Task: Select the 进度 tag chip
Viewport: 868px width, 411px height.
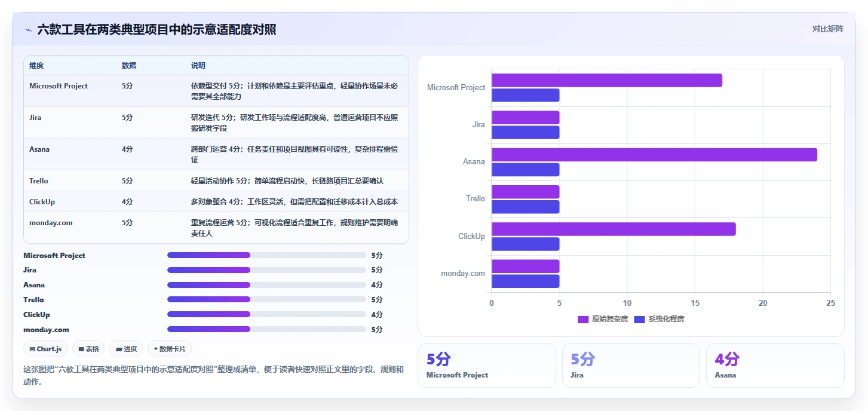Action: [x=126, y=349]
